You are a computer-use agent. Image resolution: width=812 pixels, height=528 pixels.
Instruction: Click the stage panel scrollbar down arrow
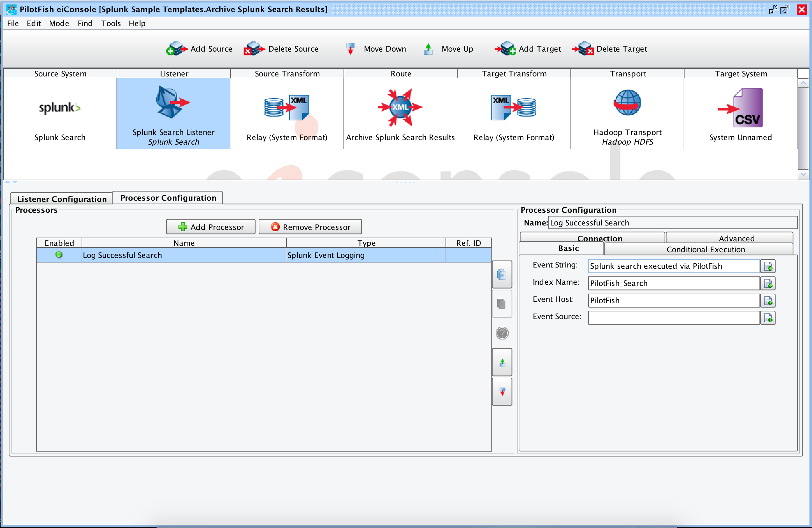point(803,174)
